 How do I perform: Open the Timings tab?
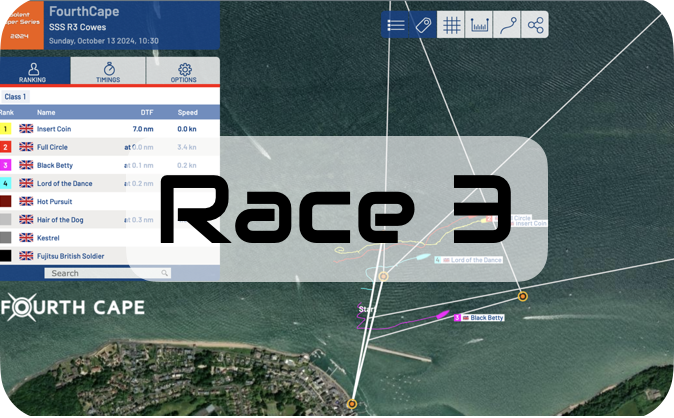coord(108,71)
